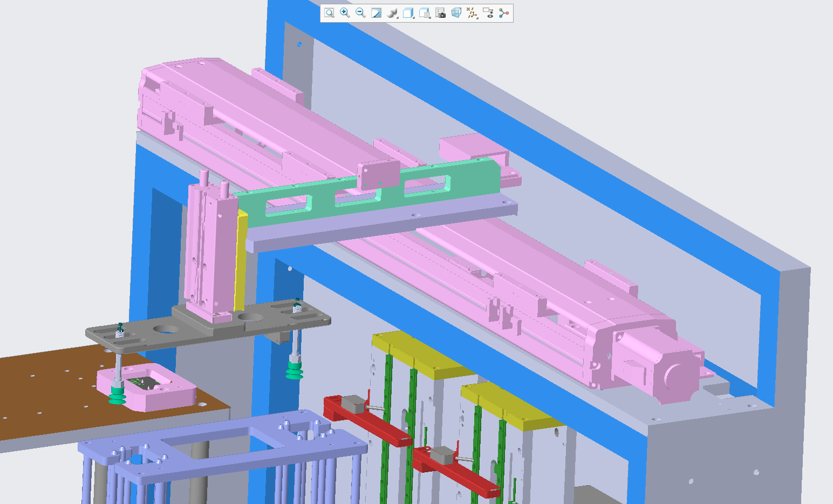Select the yellow vertical plate on the slider
This screenshot has height=504, width=833.
point(241,262)
